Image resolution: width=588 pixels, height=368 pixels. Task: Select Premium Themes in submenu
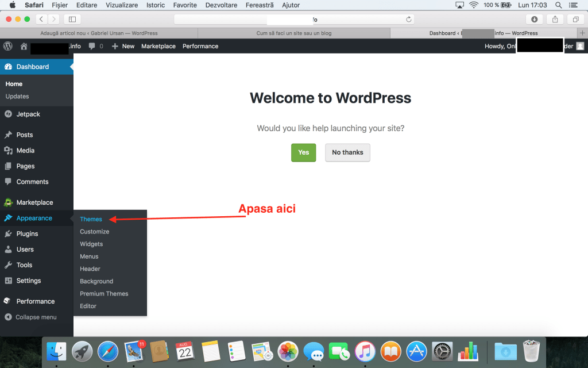[x=104, y=294]
